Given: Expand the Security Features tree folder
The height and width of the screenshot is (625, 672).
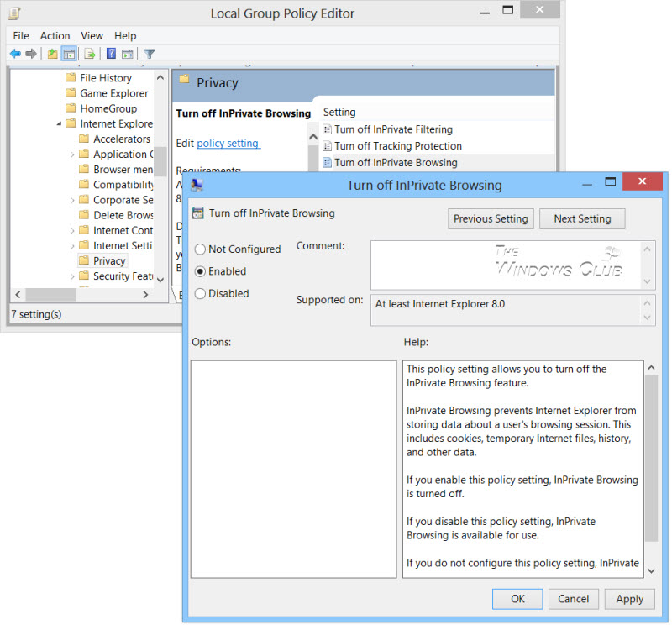Looking at the screenshot, I should [x=72, y=276].
